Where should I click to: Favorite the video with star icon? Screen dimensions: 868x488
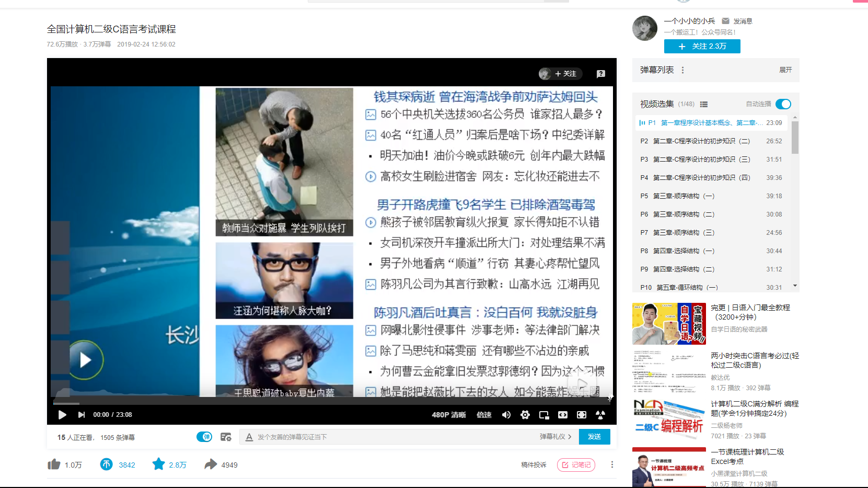click(158, 464)
